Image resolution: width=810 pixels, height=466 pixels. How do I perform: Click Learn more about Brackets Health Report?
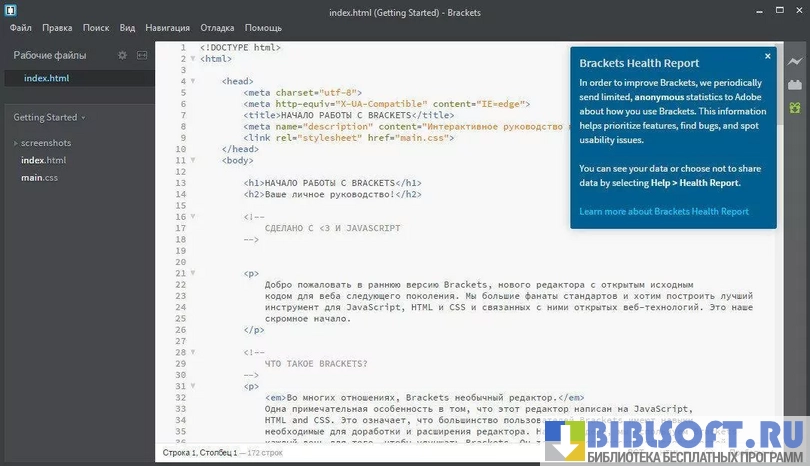pyautogui.click(x=663, y=212)
